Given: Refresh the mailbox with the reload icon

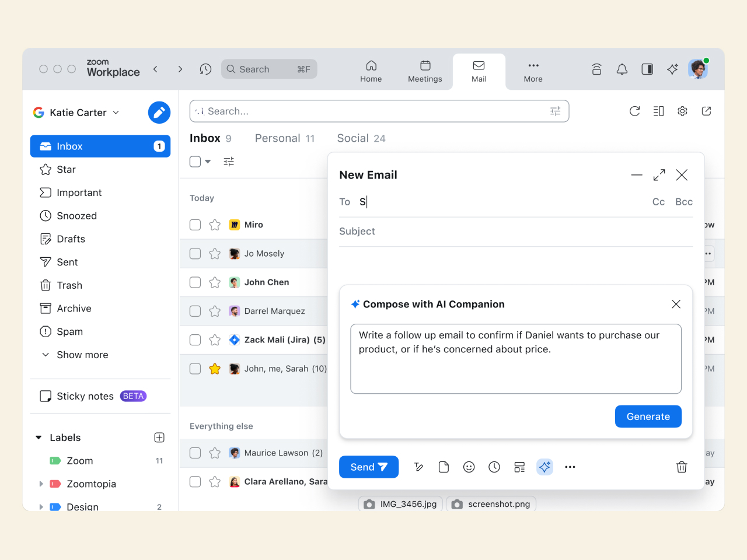Looking at the screenshot, I should click(634, 111).
